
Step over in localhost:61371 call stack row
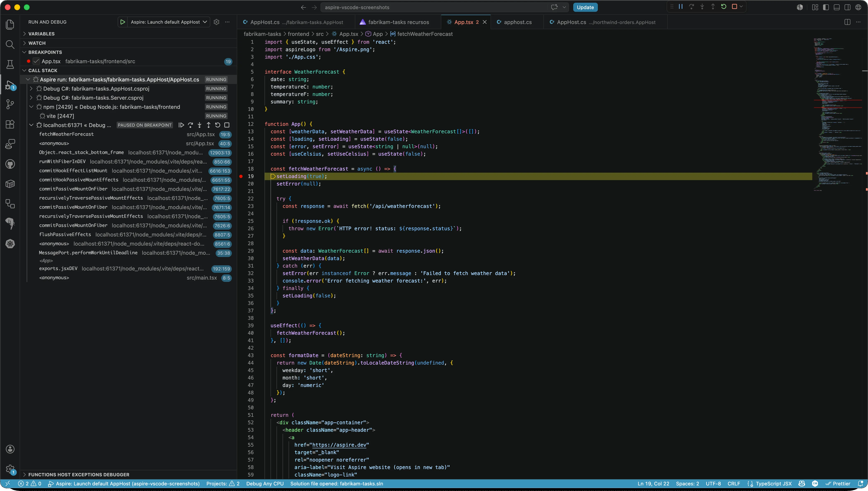coord(190,125)
